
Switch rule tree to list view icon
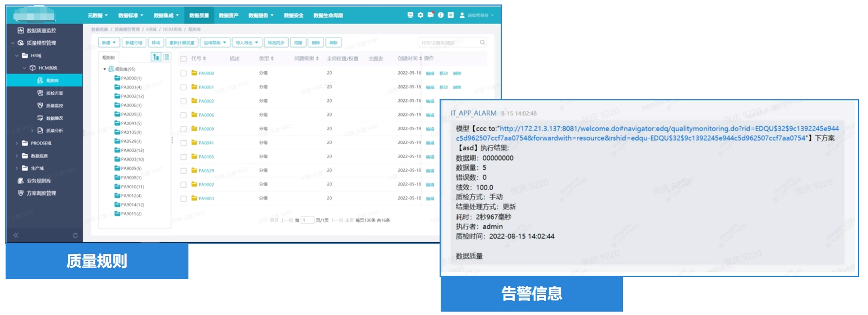pos(166,57)
